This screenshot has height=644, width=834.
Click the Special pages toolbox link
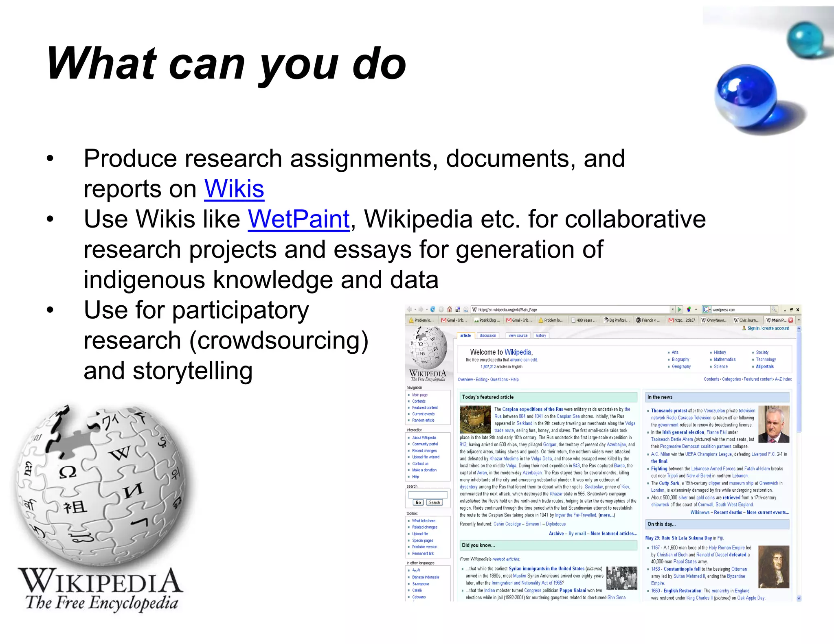coord(423,541)
